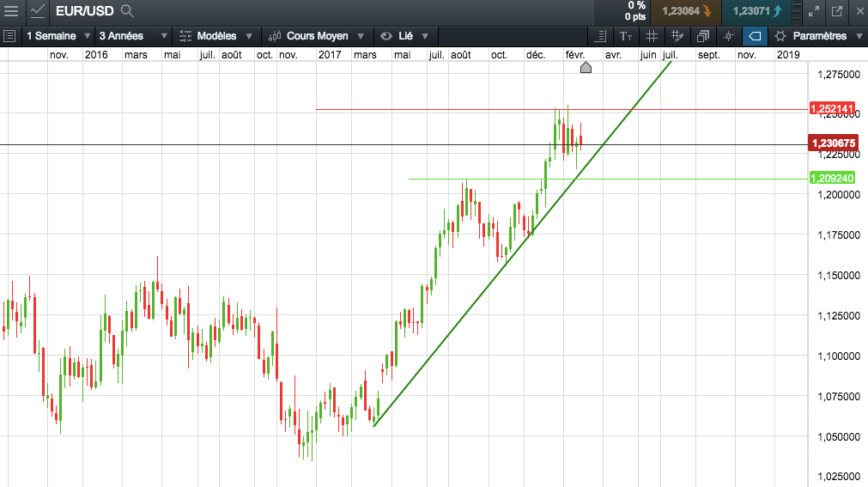
Task: Click the 1,050000 price axis value
Action: [x=839, y=436]
